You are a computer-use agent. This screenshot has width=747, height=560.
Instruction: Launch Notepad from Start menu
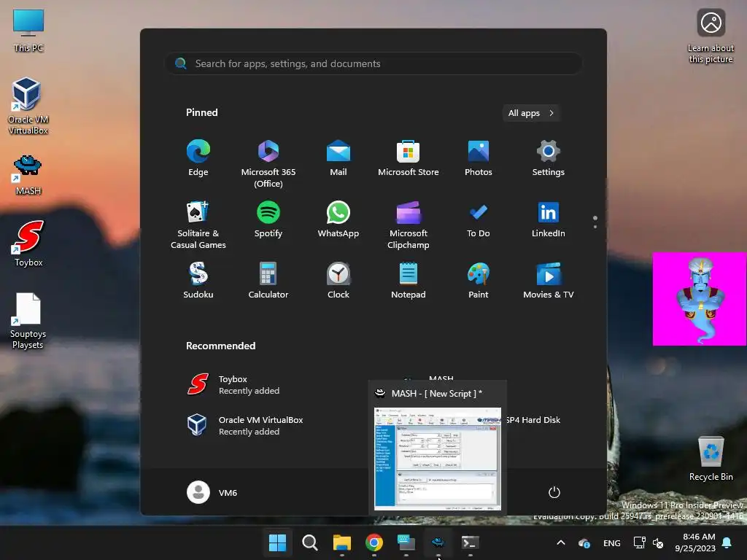pos(409,281)
